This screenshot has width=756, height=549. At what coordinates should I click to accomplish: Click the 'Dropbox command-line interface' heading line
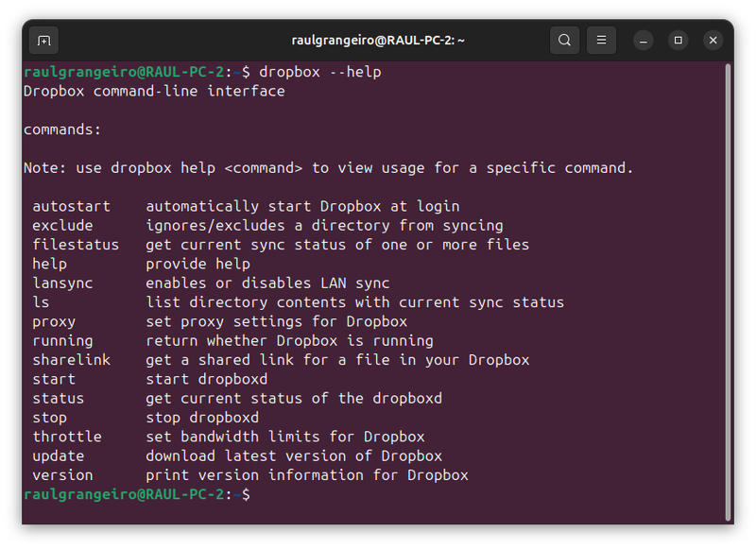click(154, 92)
